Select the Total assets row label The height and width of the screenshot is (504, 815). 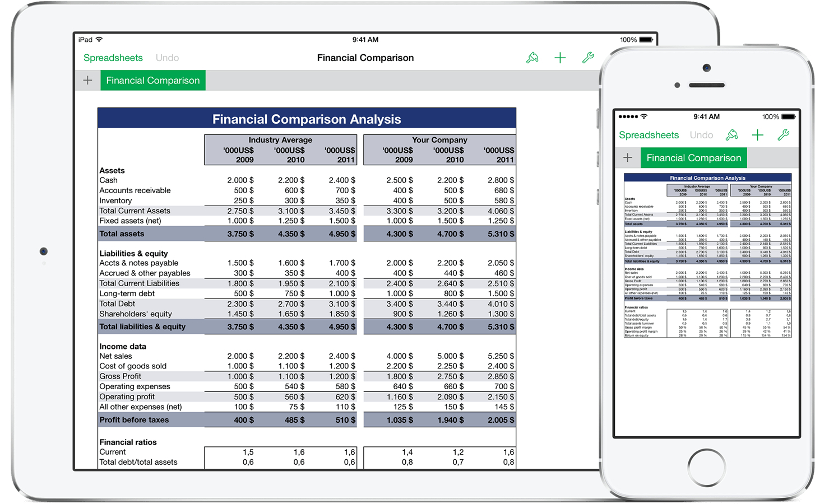pos(122,234)
